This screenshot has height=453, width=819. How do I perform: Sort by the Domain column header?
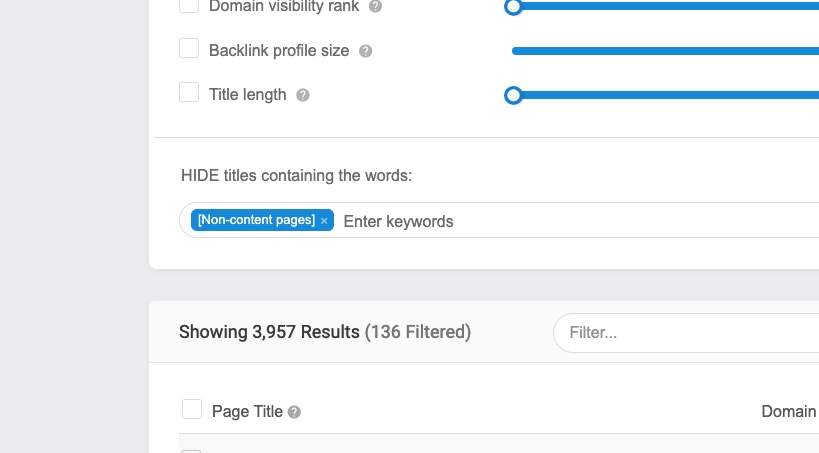tap(789, 412)
